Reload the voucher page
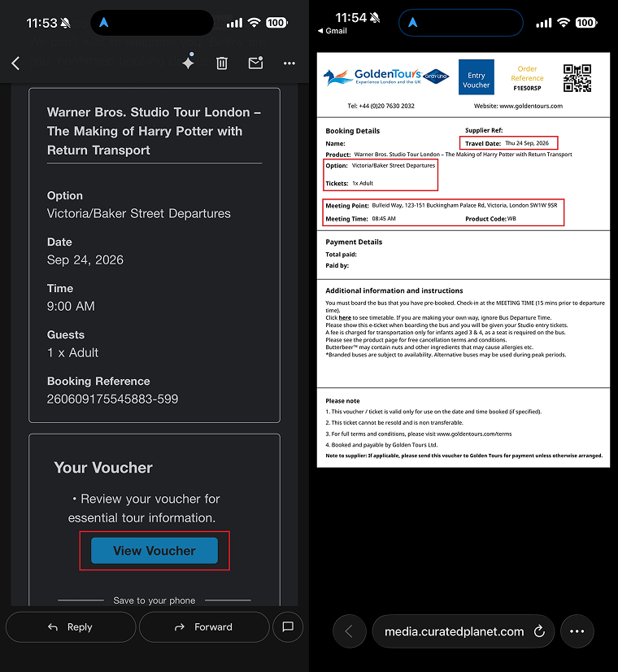This screenshot has height=672, width=618. (539, 631)
